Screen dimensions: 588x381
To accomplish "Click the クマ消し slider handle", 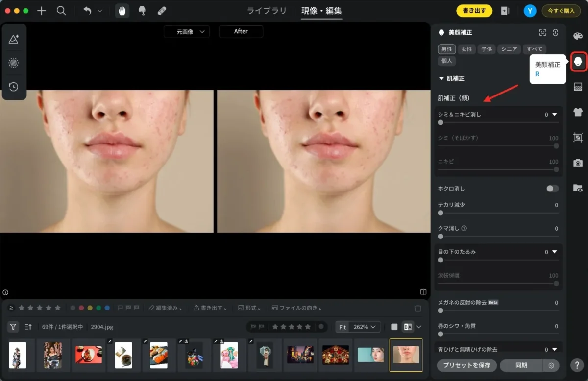I will (x=441, y=237).
